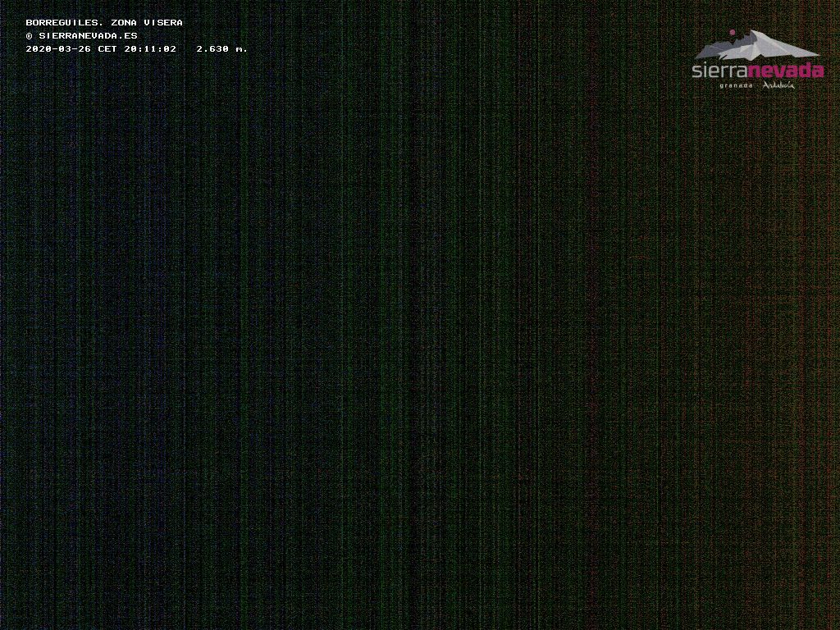The height and width of the screenshot is (630, 840).
Task: Click the 'sierranevada' wordmark text
Action: coord(757,71)
